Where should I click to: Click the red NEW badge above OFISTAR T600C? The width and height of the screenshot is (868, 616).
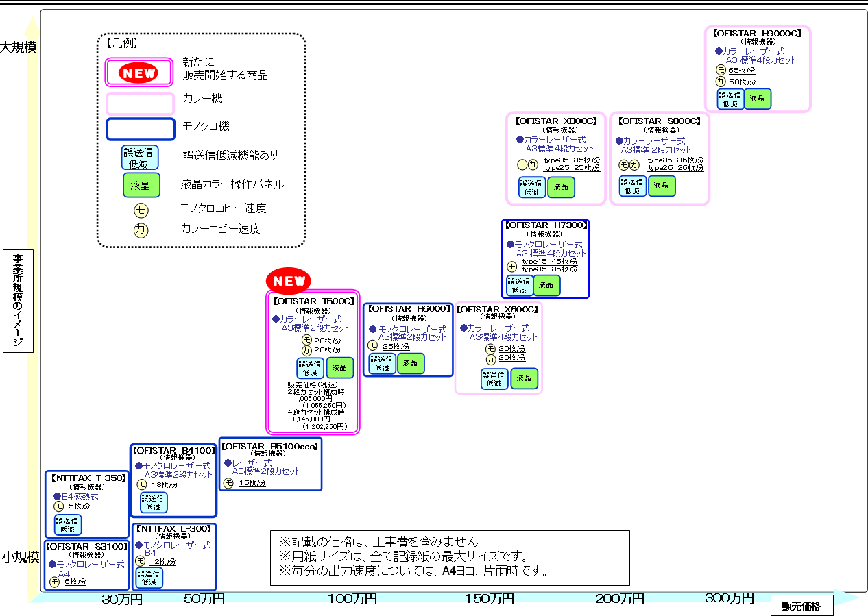click(x=289, y=281)
